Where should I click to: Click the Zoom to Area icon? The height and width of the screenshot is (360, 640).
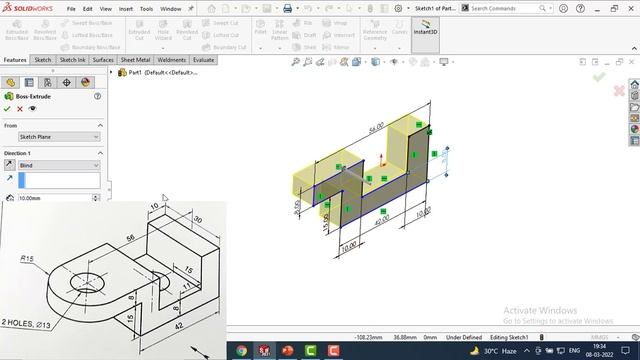308,62
